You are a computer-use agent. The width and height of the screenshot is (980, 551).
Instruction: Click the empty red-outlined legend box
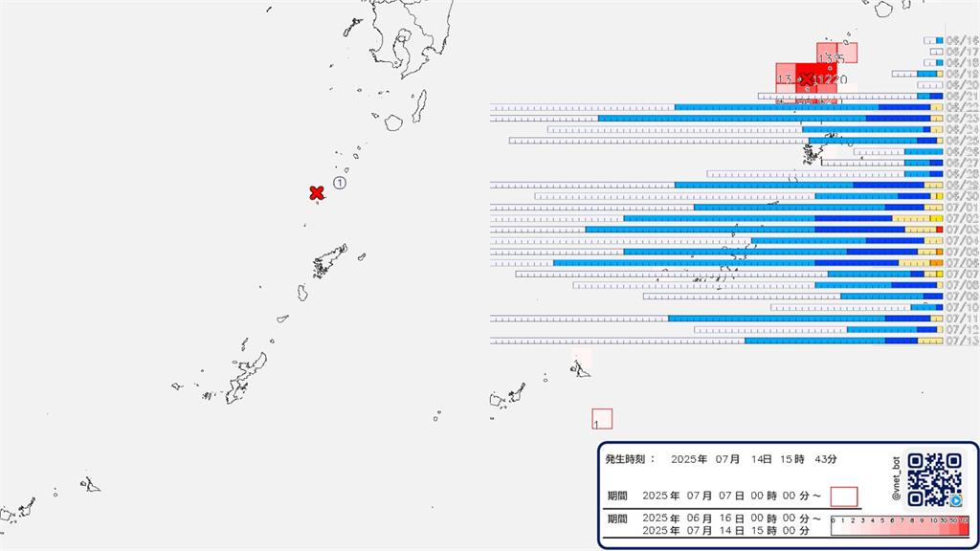844,496
